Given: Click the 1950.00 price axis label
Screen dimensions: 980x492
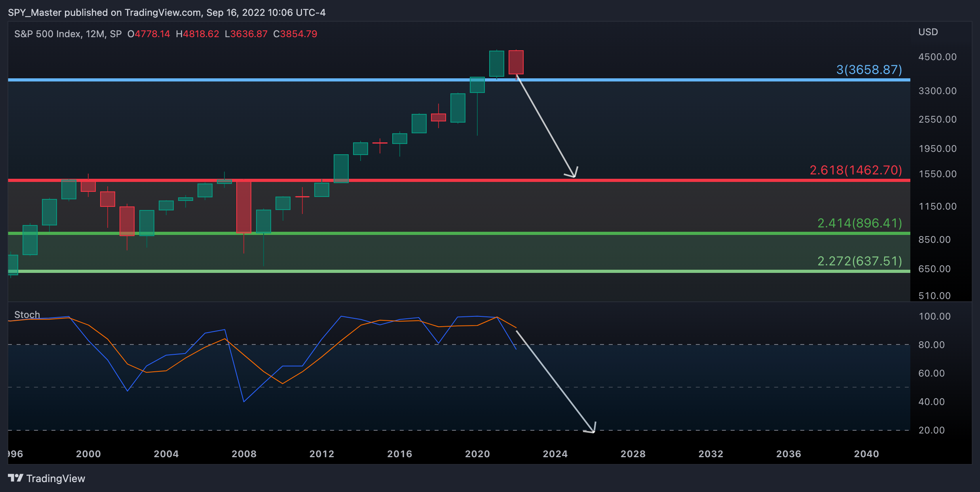Looking at the screenshot, I should pos(937,149).
